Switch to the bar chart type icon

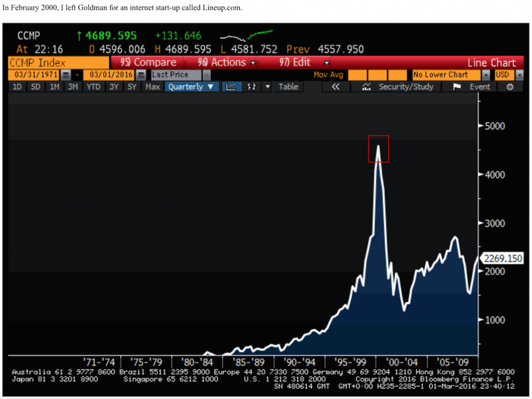[251, 87]
